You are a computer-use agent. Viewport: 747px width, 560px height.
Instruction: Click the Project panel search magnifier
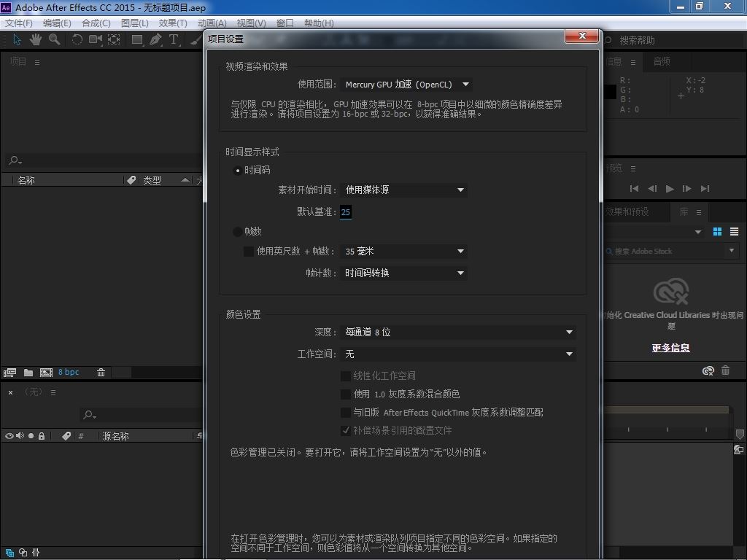(x=15, y=160)
